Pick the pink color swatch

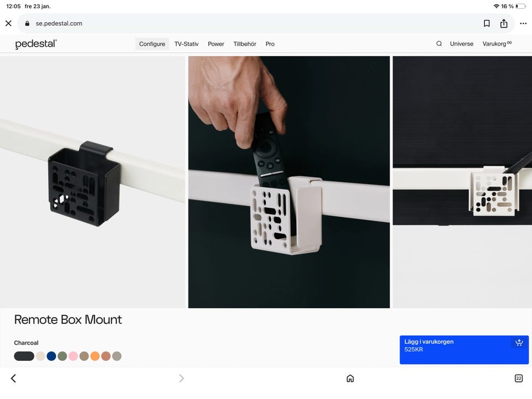click(73, 356)
